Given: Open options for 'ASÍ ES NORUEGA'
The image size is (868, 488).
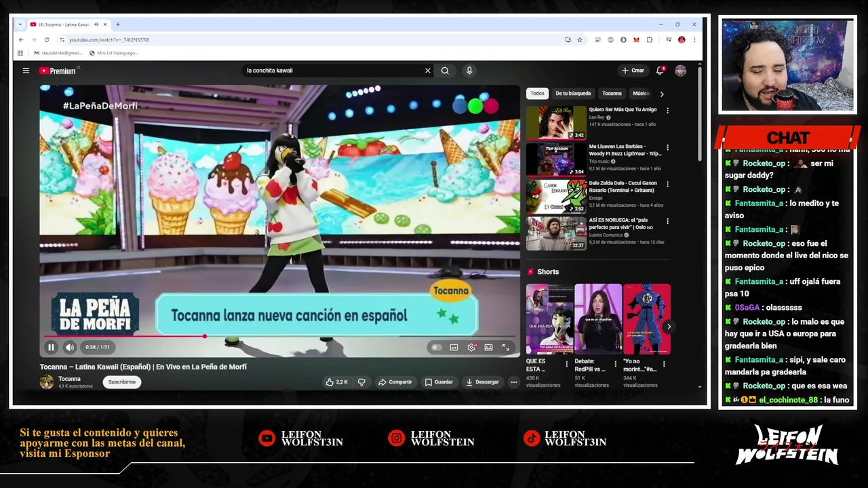Looking at the screenshot, I should click(667, 221).
